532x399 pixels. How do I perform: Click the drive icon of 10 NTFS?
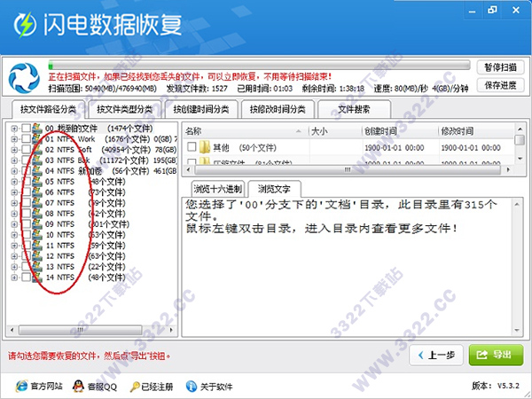(x=37, y=235)
